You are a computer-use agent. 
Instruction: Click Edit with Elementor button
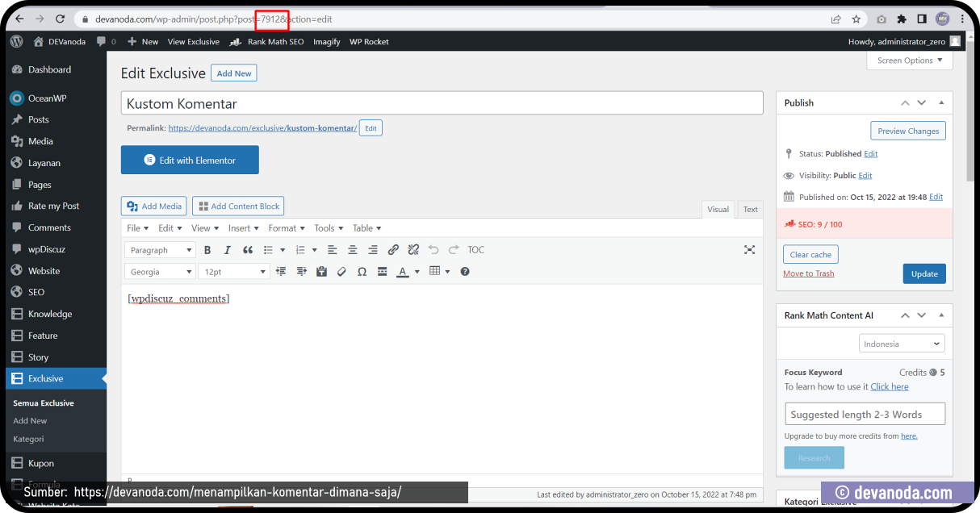[x=190, y=160]
